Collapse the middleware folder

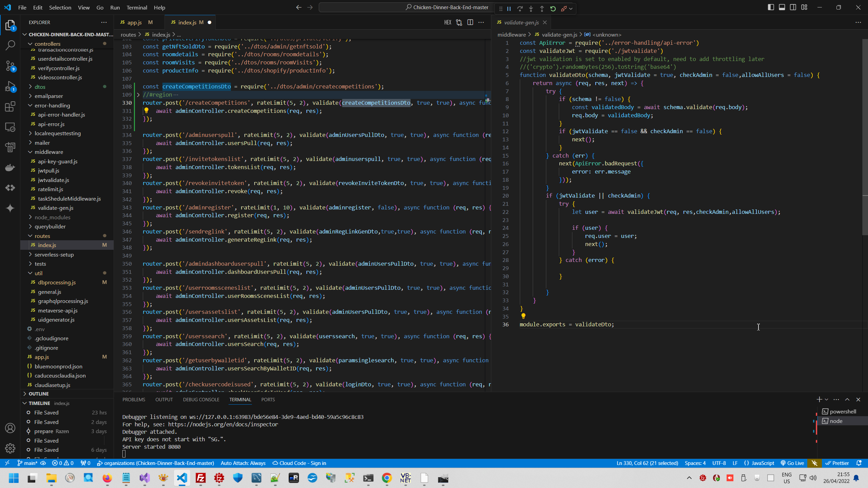pos(48,152)
